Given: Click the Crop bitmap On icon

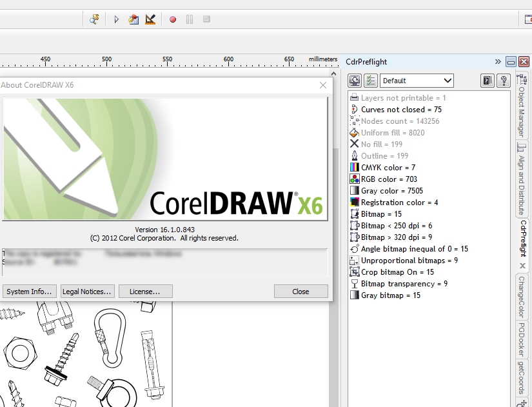Looking at the screenshot, I should pyautogui.click(x=354, y=272).
